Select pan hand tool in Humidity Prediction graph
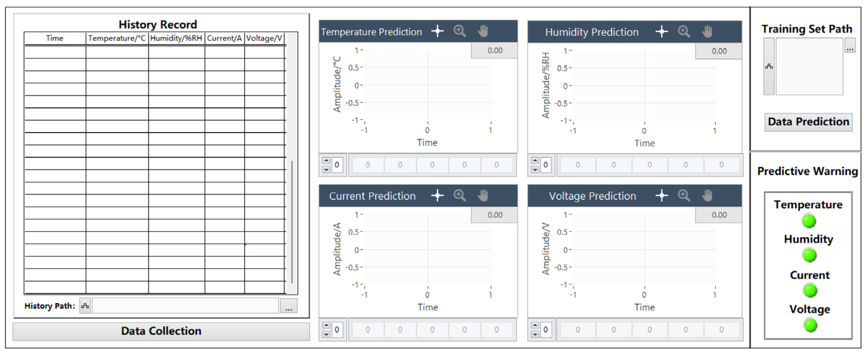Screen dimensions: 868x357 (707, 32)
